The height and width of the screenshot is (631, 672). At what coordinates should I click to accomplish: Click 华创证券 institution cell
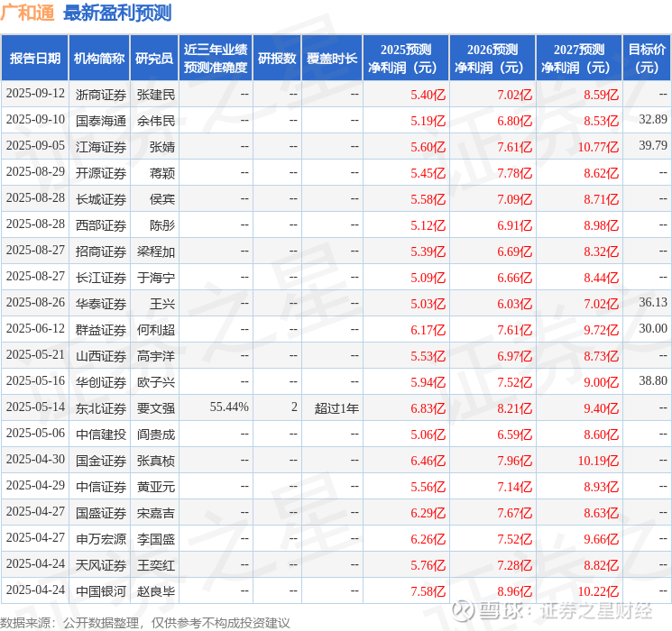(101, 382)
